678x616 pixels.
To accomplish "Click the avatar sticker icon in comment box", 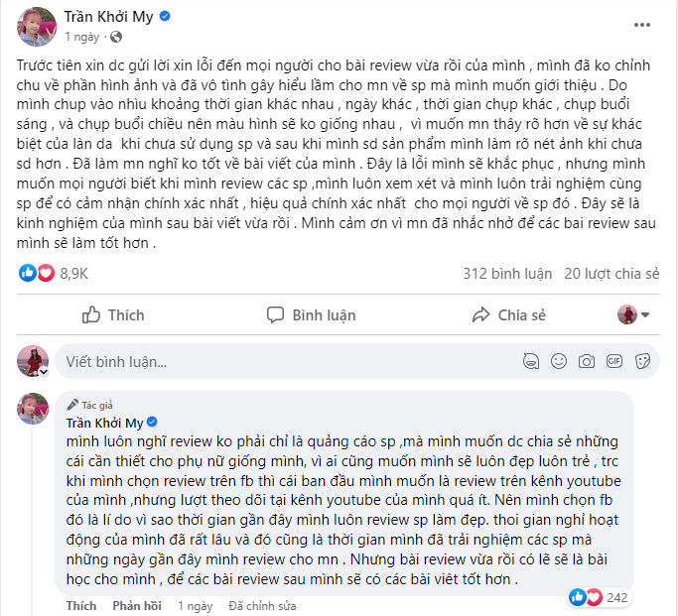I will [x=530, y=361].
